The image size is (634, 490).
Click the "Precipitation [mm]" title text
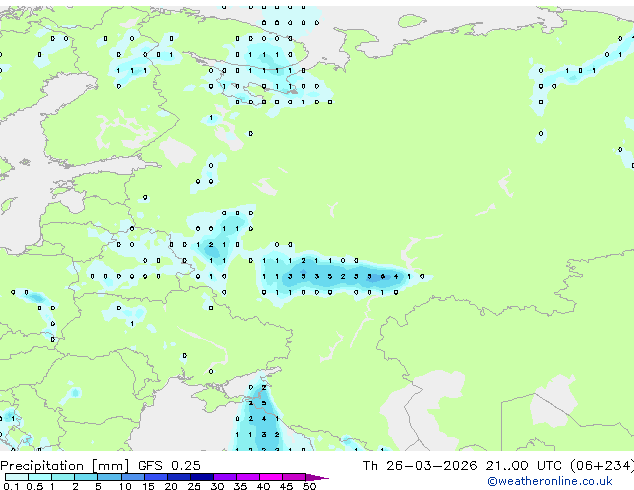point(65,466)
